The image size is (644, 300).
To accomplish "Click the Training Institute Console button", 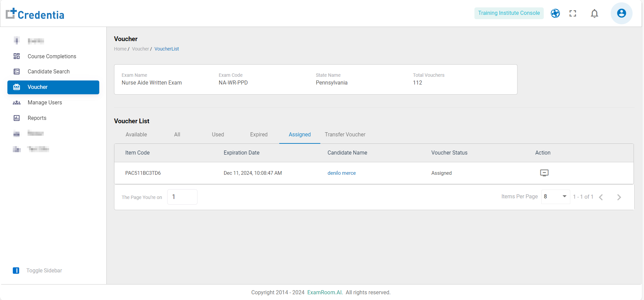I will tap(509, 13).
